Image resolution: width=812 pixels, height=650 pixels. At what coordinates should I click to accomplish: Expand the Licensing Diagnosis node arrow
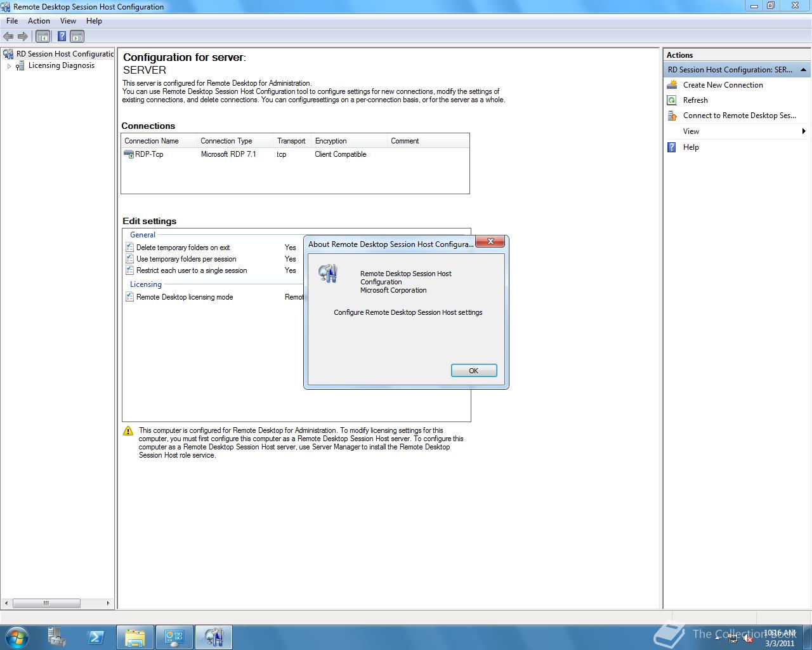coord(9,66)
